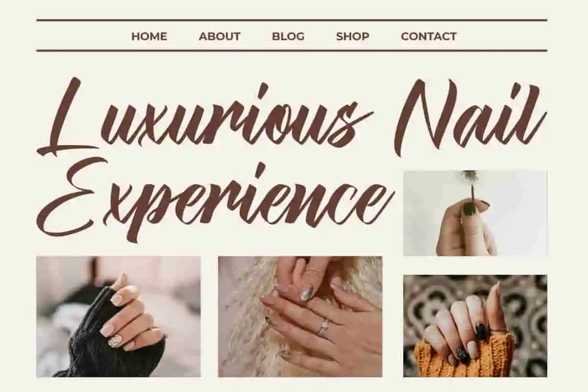Click the patterned nail on the black glove hand
588x392 pixels.
click(x=115, y=342)
